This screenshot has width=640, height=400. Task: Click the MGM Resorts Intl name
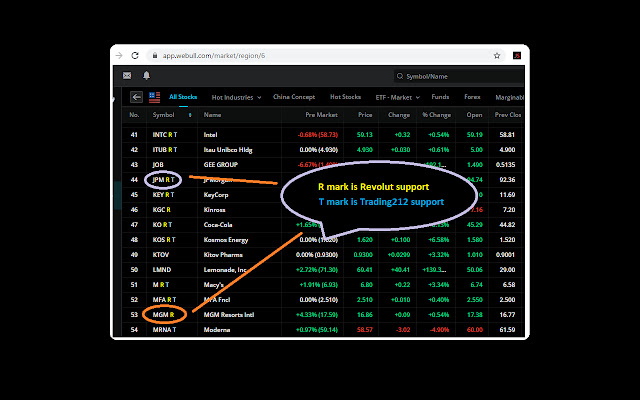click(229, 315)
